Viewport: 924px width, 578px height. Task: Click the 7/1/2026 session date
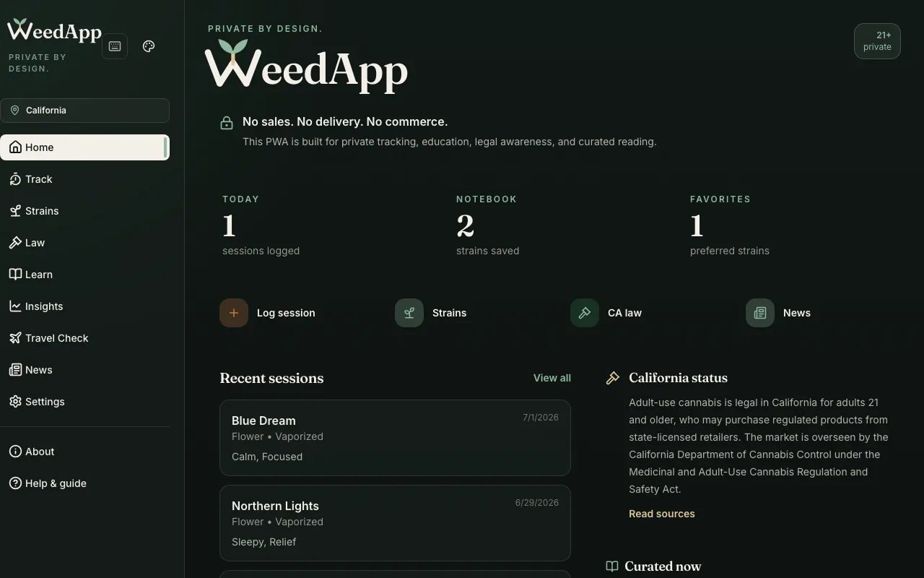click(541, 417)
